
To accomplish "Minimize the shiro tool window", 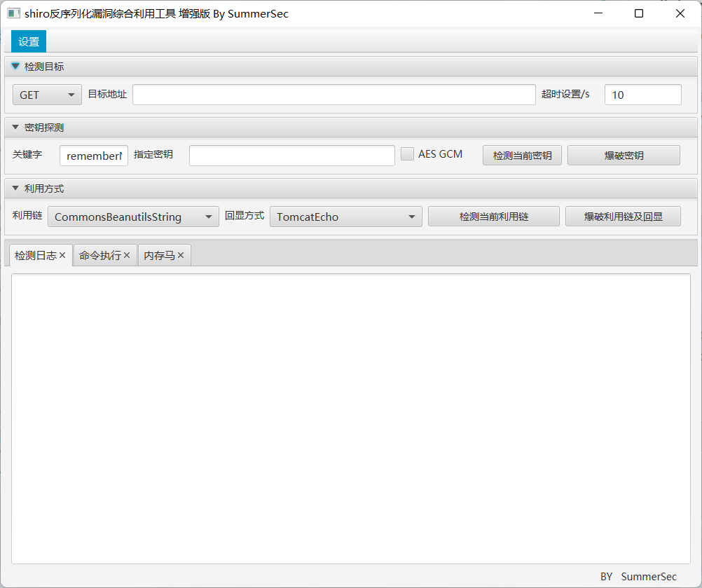I will coord(598,13).
